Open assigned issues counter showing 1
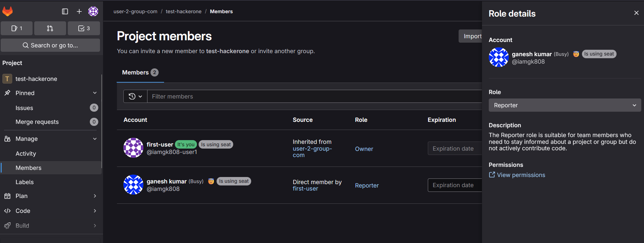This screenshot has height=243, width=644. (17, 28)
